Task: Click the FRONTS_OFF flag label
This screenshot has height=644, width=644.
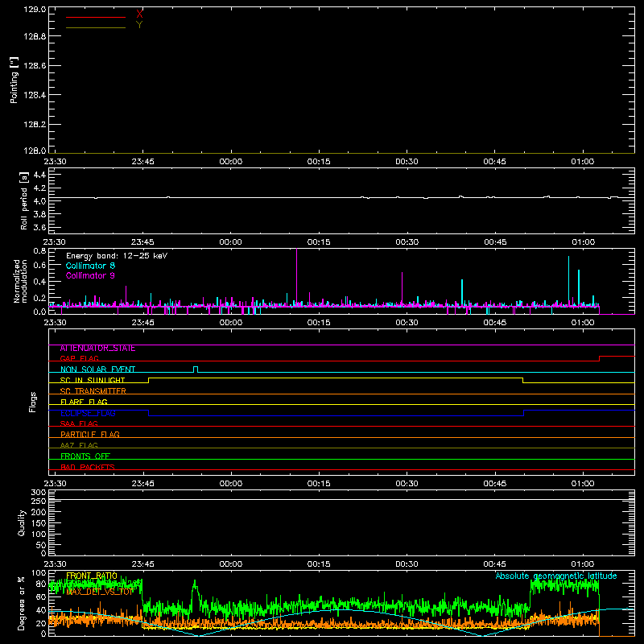Action: (x=85, y=456)
